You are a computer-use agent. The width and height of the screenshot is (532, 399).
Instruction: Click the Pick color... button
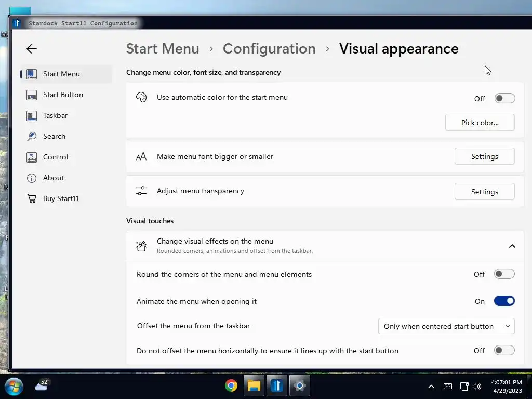coord(480,123)
